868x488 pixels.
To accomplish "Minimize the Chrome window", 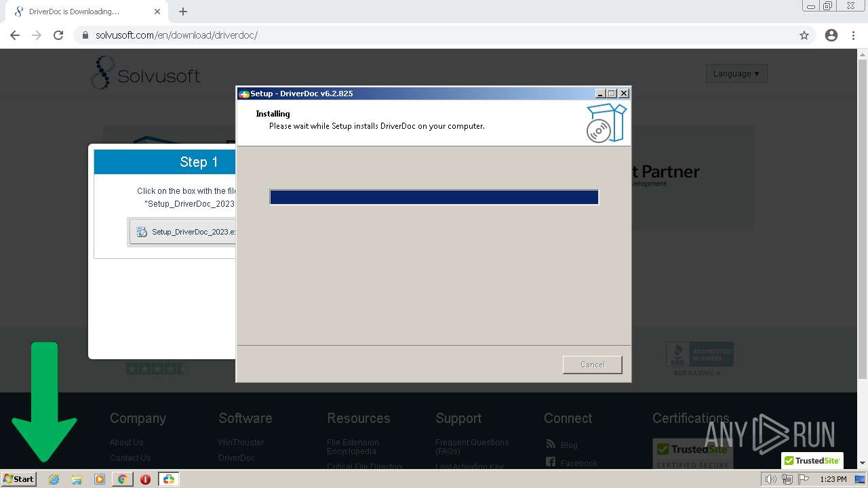I will pos(811,6).
